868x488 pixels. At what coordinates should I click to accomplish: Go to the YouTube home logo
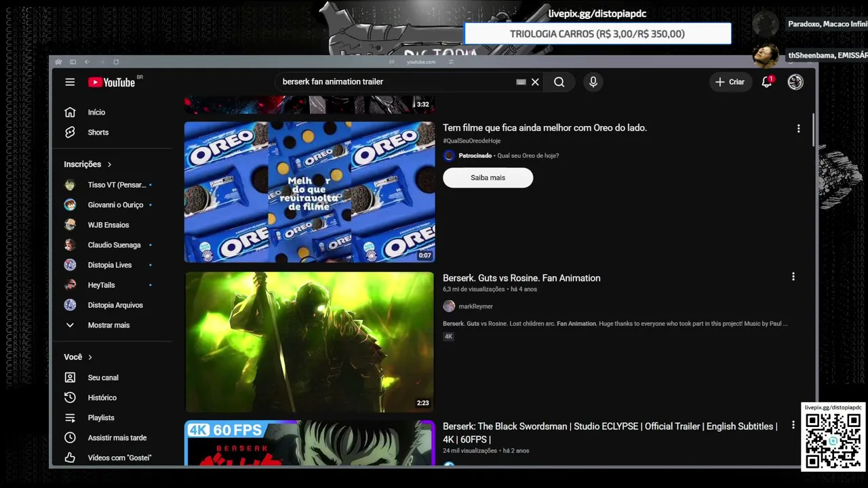111,82
